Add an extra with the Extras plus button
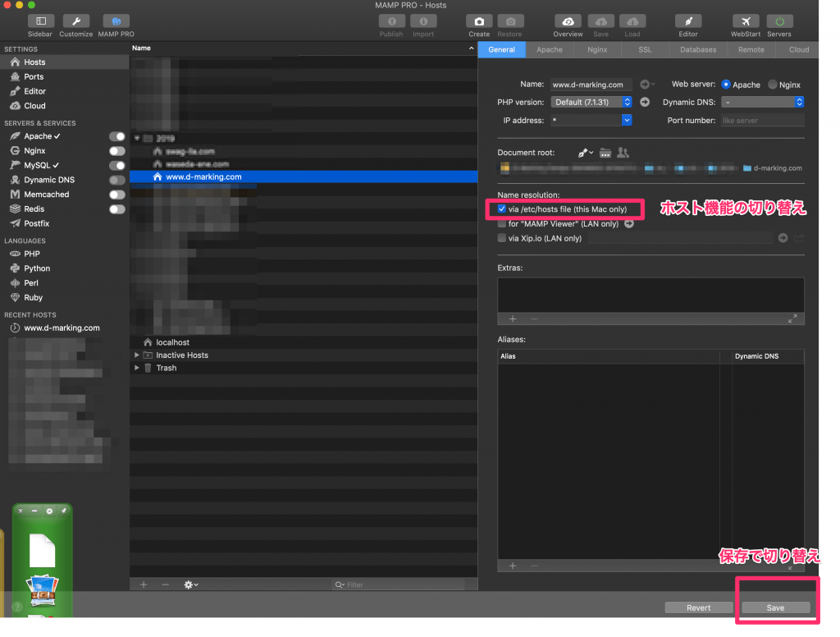Screen dimensions: 840x637 click(512, 319)
